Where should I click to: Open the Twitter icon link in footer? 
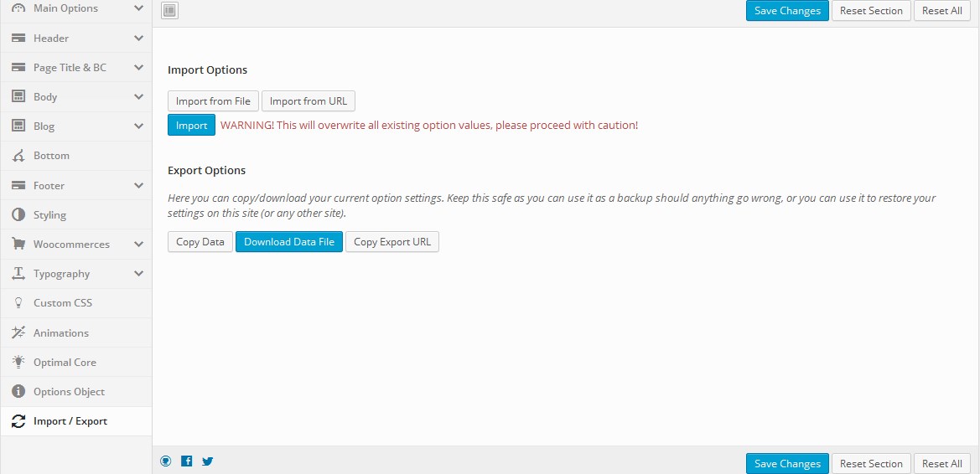point(208,461)
